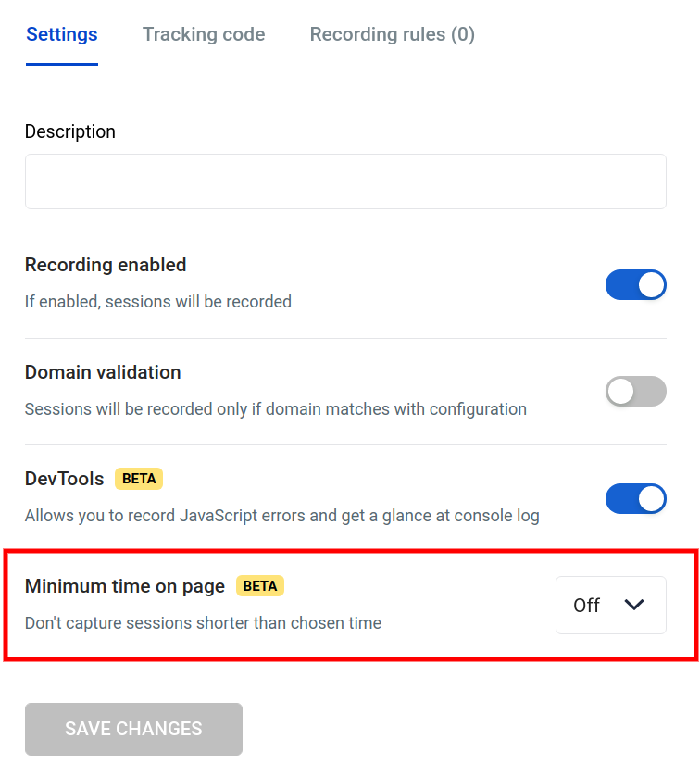Viewport: 700px width, 776px height.
Task: Turn off the DevTools switch
Action: point(635,498)
